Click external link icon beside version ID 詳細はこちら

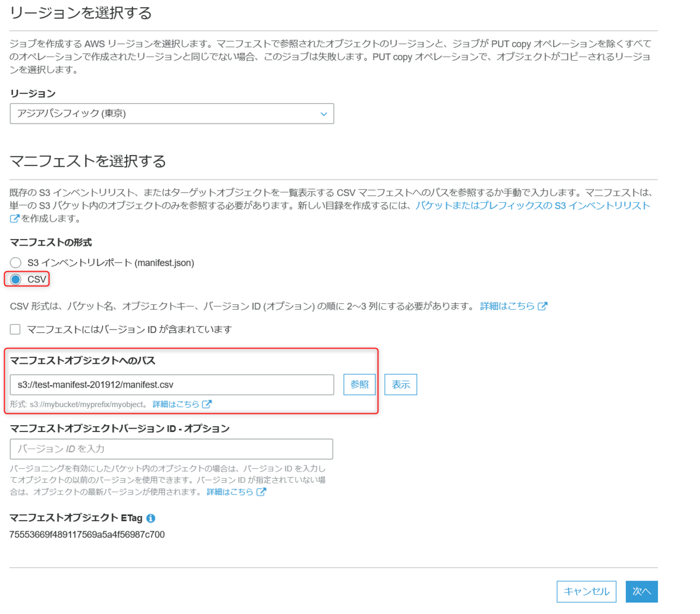point(261,492)
